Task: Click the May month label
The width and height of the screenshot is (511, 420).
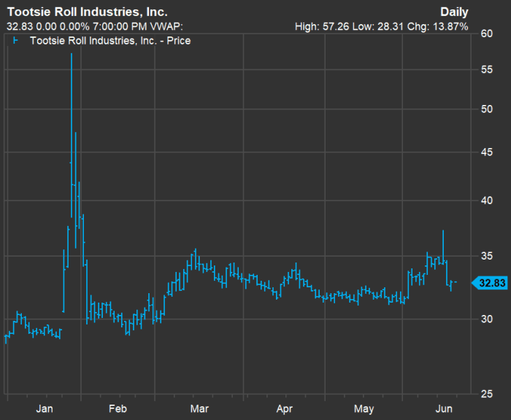Action: 364,409
